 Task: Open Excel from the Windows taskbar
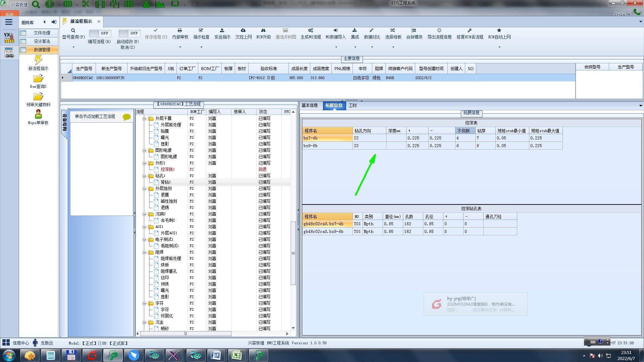click(x=237, y=355)
